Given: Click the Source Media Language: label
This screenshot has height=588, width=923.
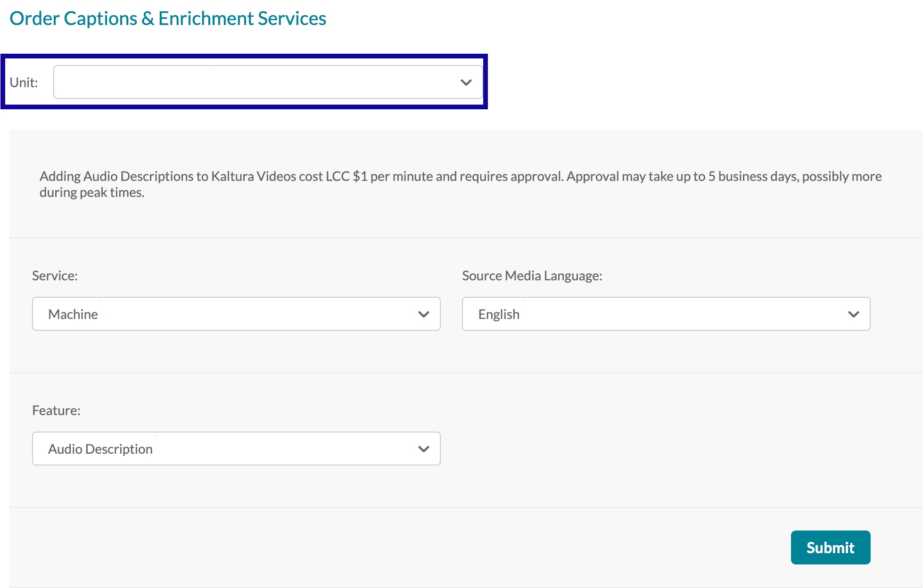Looking at the screenshot, I should click(532, 276).
